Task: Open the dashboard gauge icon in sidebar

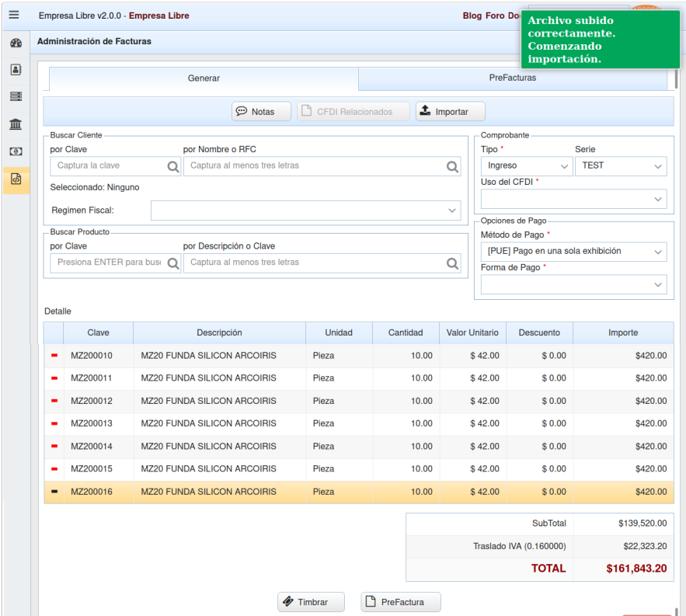Action: 16,44
